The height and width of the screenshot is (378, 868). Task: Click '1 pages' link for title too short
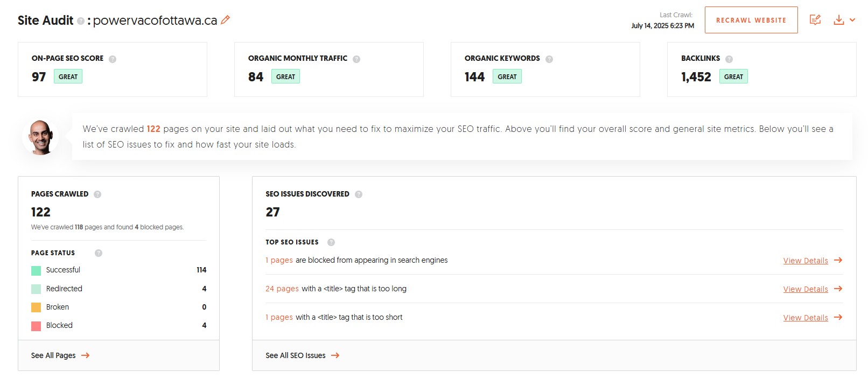click(x=279, y=317)
